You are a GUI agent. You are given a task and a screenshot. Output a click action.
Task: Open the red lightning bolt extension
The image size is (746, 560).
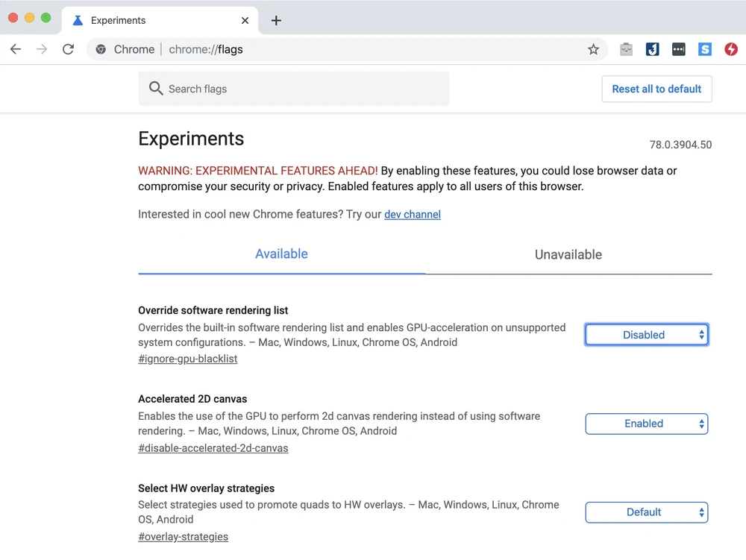[731, 49]
